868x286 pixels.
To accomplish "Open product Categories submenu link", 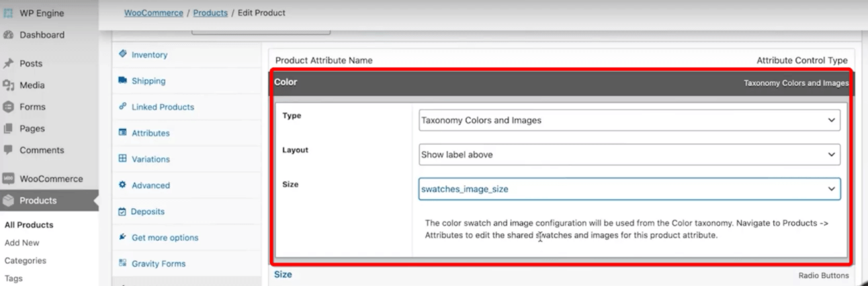I will coord(26,260).
